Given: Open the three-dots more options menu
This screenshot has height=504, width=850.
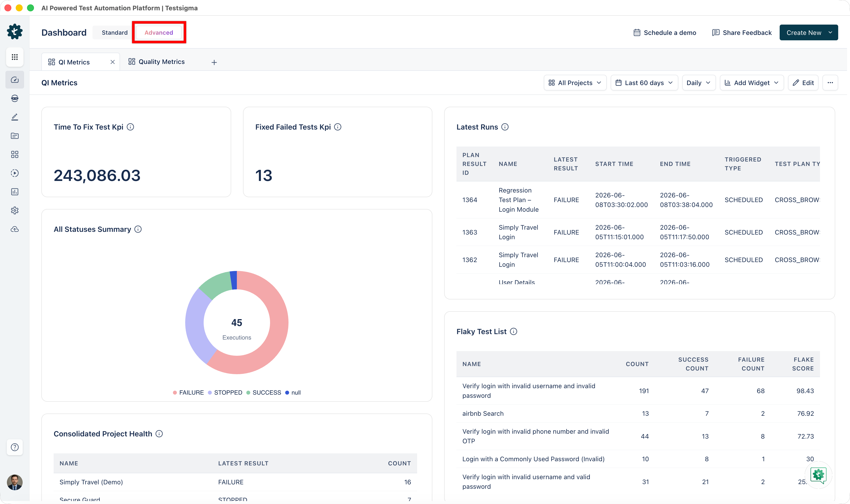Looking at the screenshot, I should [x=830, y=83].
